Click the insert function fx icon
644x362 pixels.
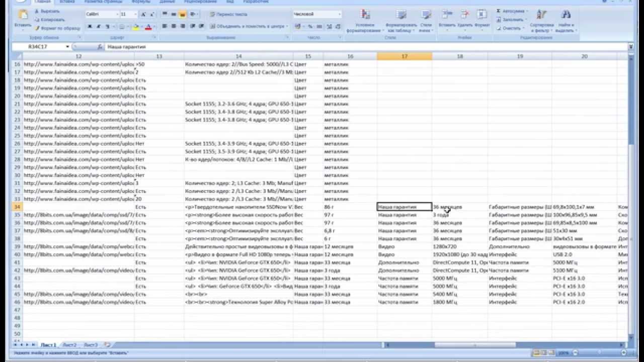[100, 47]
